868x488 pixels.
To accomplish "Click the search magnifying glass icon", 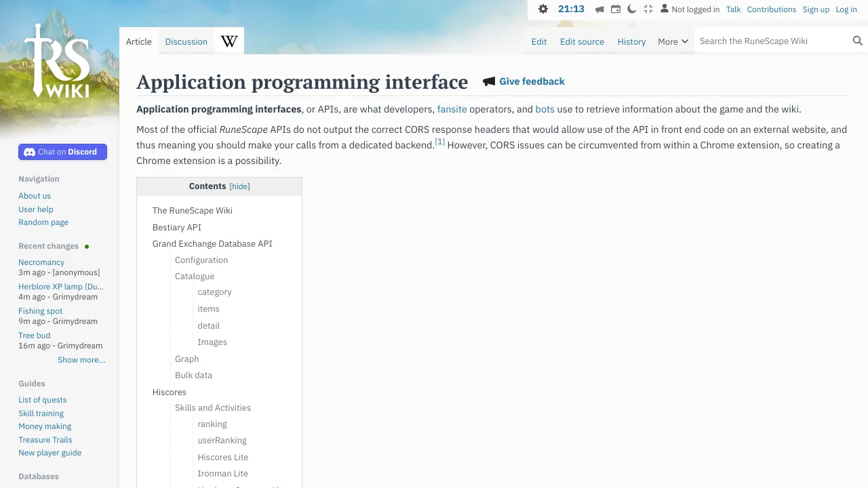I will pyautogui.click(x=858, y=41).
